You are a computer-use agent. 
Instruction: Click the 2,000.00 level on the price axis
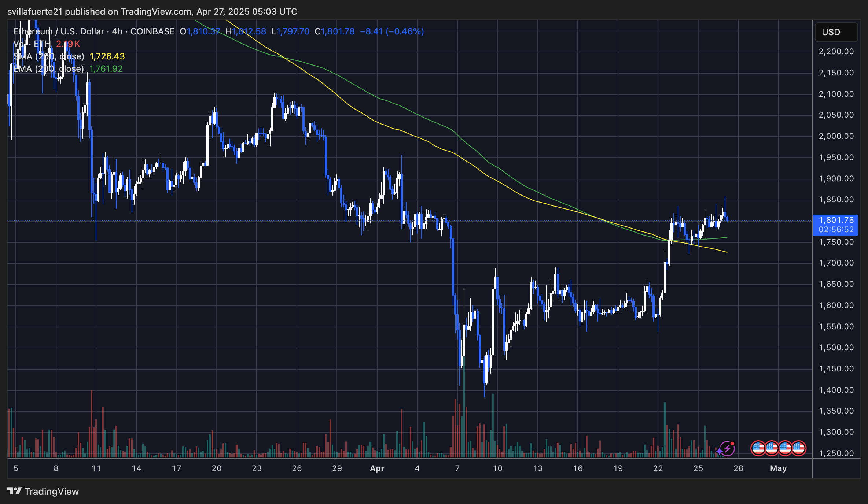(836, 136)
